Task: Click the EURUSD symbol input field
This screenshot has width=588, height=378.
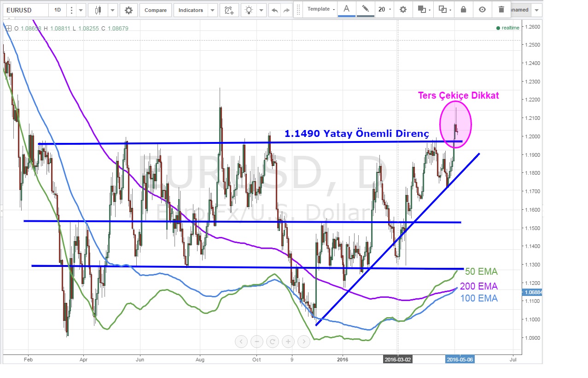Action: click(x=25, y=10)
